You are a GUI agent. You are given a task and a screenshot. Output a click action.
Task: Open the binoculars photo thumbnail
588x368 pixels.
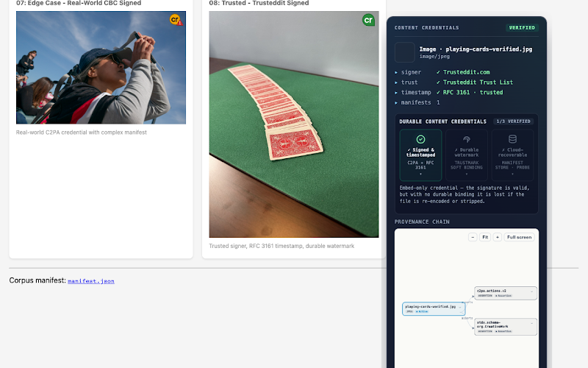101,68
